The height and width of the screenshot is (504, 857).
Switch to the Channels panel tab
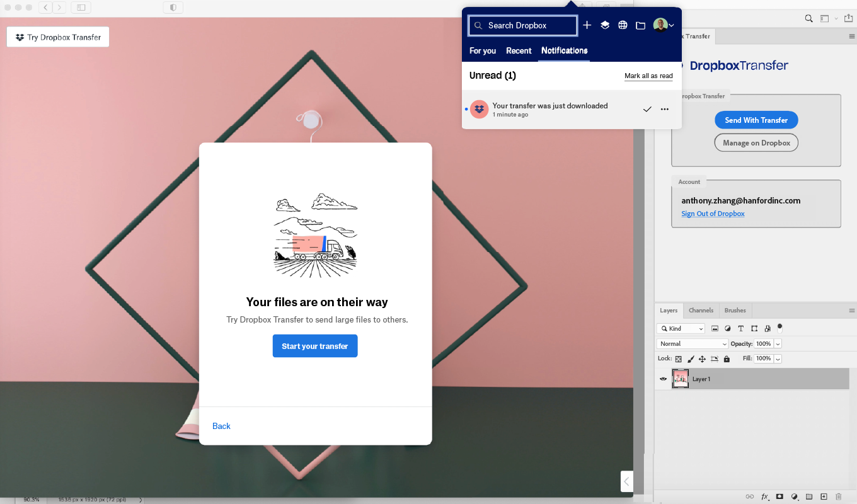coord(701,310)
